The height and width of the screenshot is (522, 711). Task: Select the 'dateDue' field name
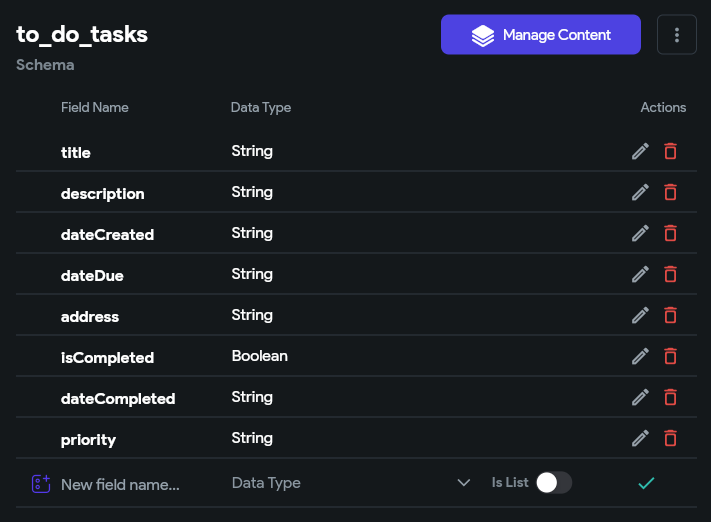tap(92, 276)
